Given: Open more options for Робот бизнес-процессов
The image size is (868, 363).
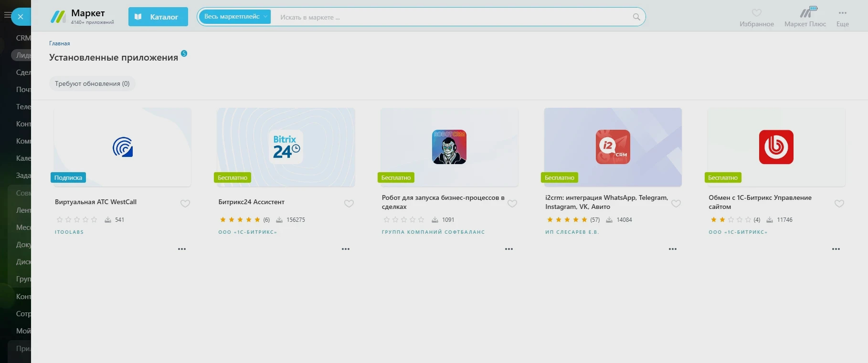Looking at the screenshot, I should coord(509,249).
